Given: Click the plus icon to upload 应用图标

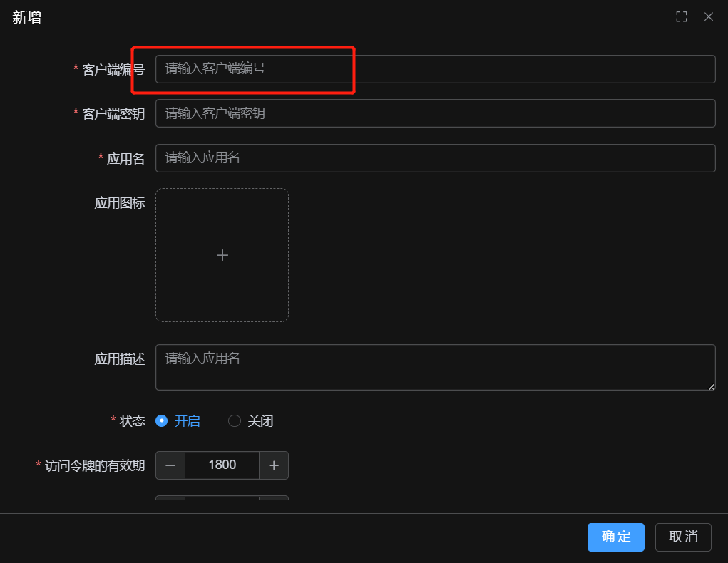Looking at the screenshot, I should (222, 255).
